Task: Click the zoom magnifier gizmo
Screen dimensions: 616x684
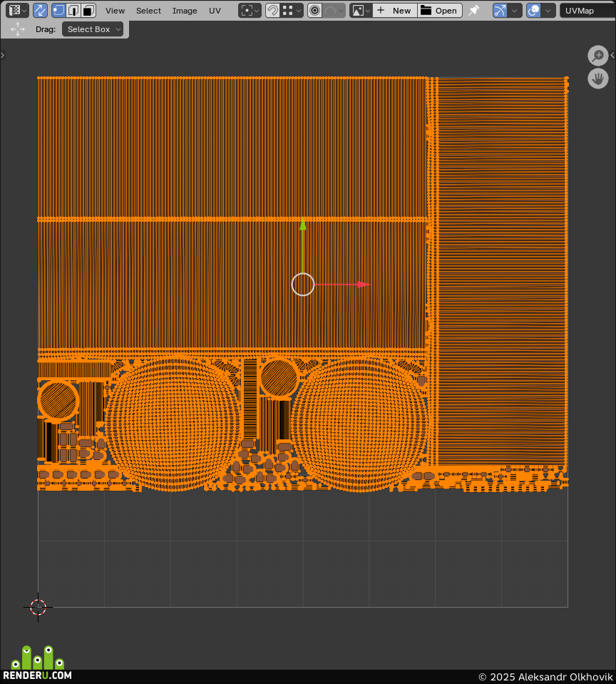Action: point(597,56)
